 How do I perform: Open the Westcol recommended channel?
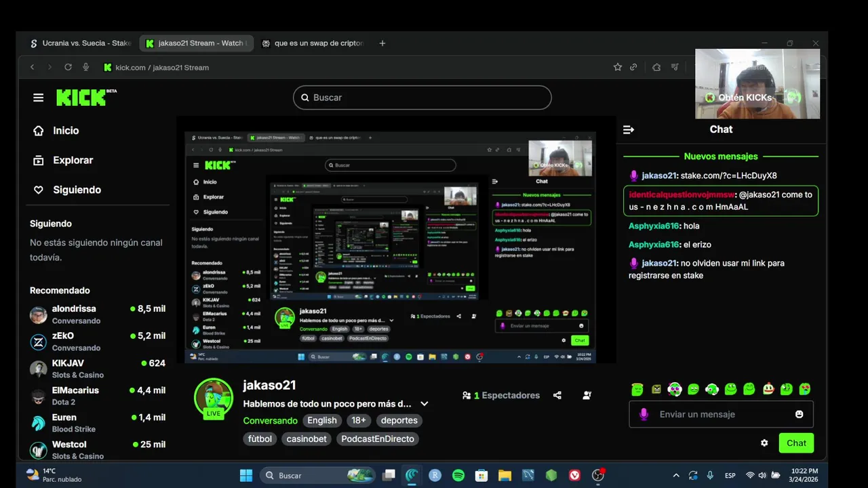[98, 450]
